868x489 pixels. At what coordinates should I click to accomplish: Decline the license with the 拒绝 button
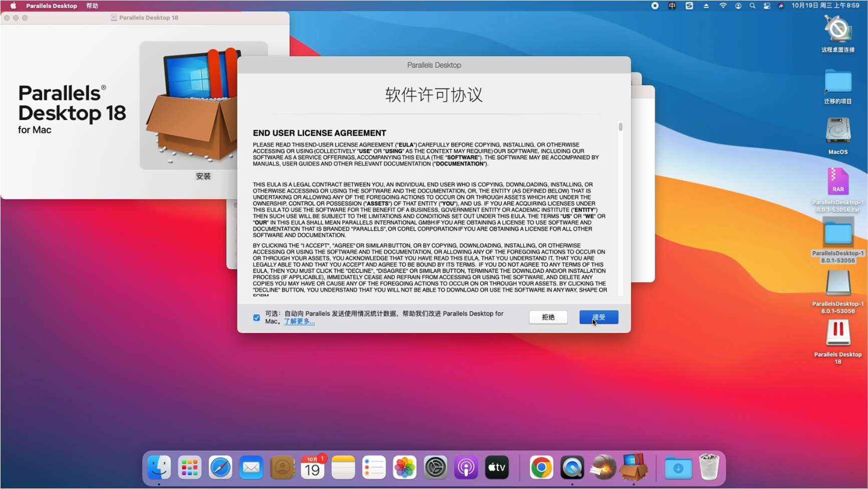[x=548, y=317]
